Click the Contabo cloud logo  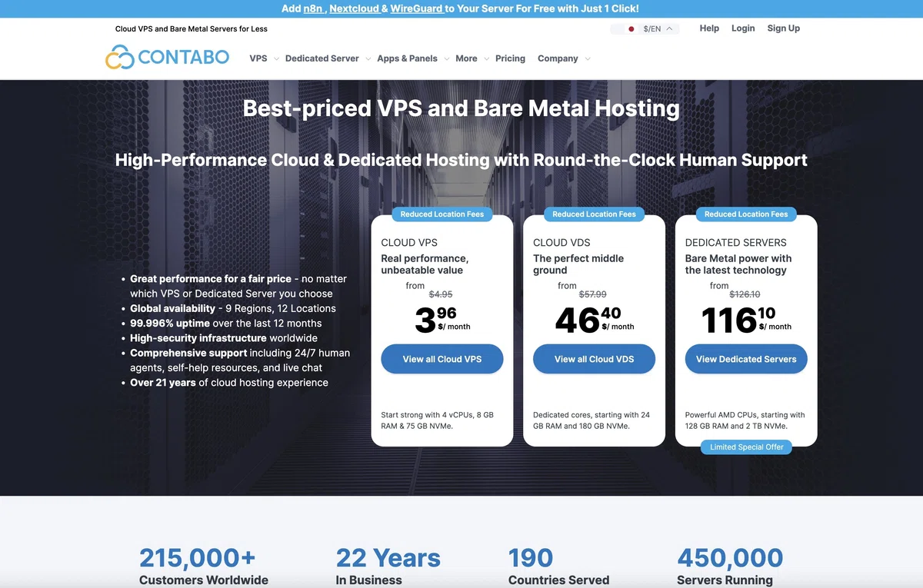coord(167,58)
